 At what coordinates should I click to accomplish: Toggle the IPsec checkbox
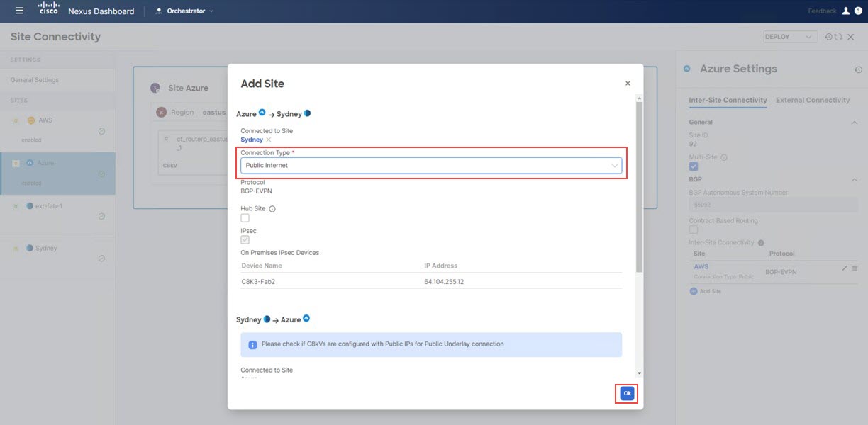[245, 240]
